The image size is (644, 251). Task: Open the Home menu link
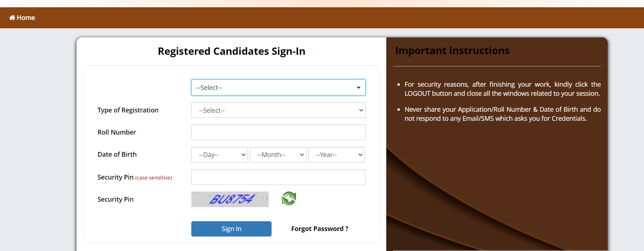click(x=26, y=18)
